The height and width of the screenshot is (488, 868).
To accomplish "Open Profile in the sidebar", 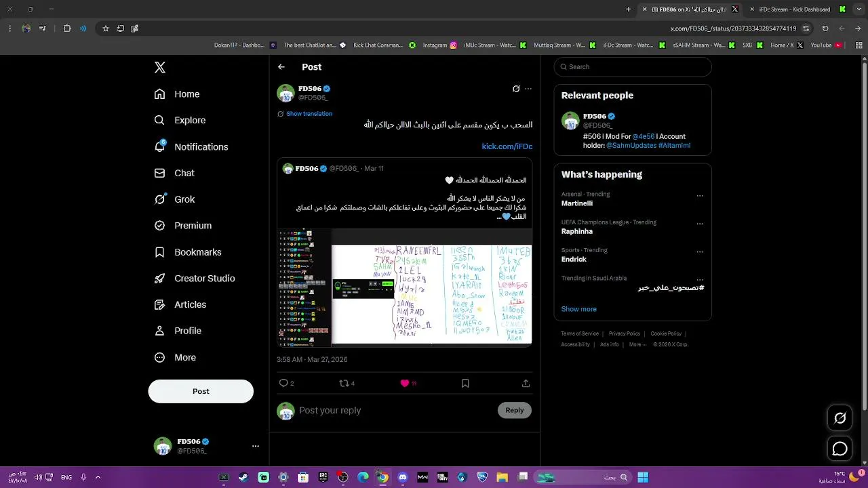I will 178,331.
